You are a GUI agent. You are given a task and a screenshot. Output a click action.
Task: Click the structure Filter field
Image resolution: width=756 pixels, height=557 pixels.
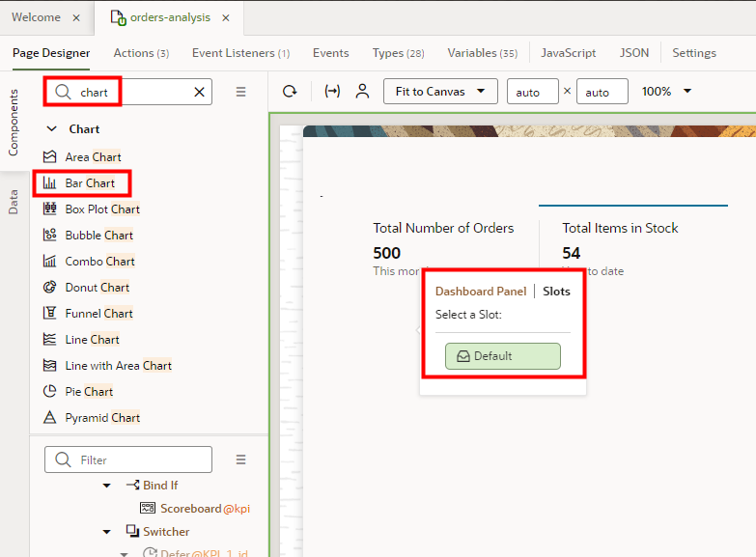pyautogui.click(x=128, y=460)
